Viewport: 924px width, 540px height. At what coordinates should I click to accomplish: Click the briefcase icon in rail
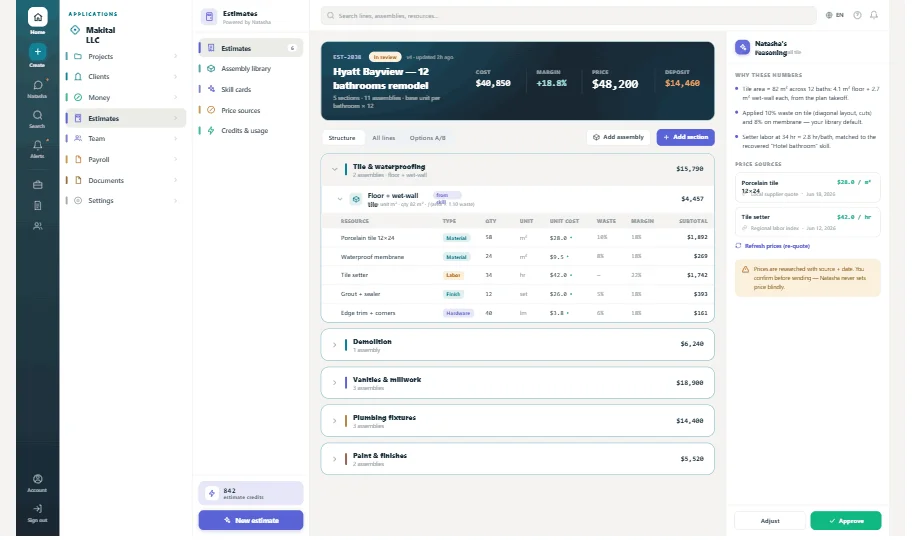(37, 185)
